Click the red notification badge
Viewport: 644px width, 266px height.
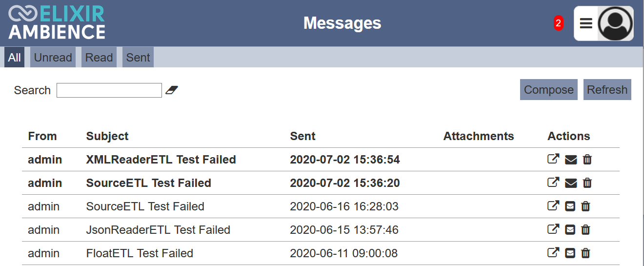tap(559, 23)
